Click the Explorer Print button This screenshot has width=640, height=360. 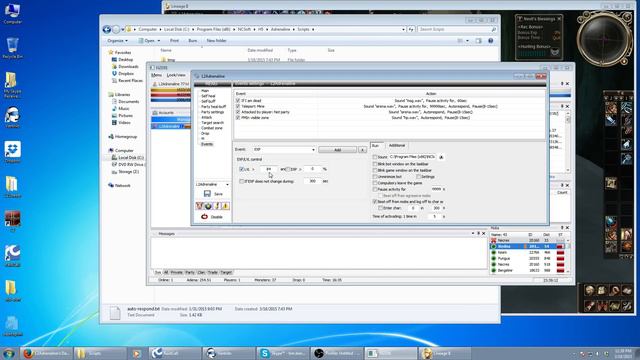[174, 41]
